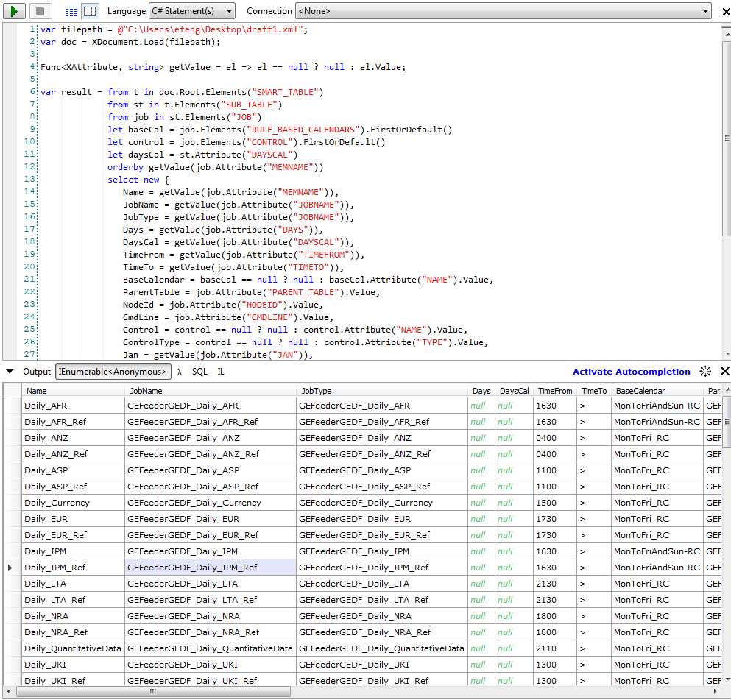The image size is (731, 700).
Task: Click the results grid vertical scrollbar down arrow
Action: [x=727, y=679]
